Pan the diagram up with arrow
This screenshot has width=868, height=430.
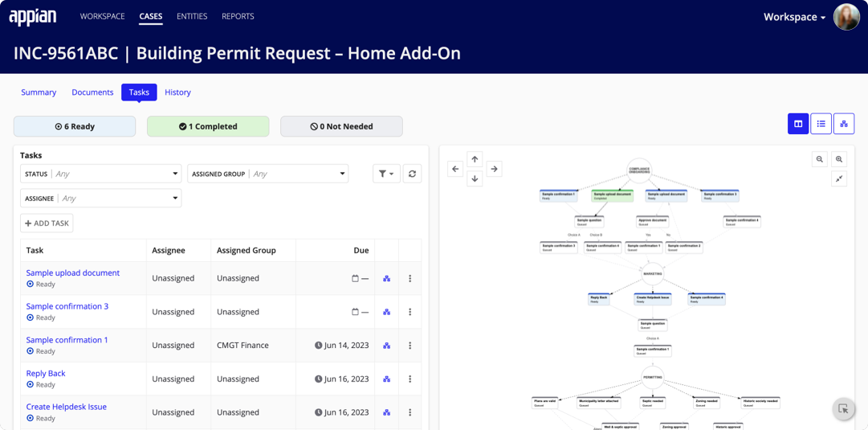coord(475,159)
